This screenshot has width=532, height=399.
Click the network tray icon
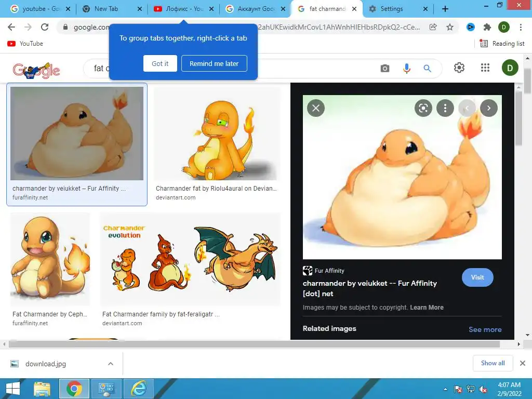point(471,389)
